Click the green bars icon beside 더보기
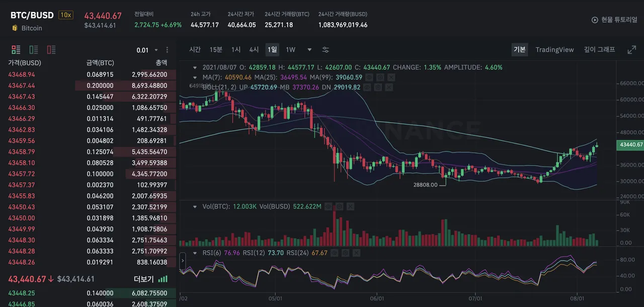644x307 pixels. [x=163, y=279]
